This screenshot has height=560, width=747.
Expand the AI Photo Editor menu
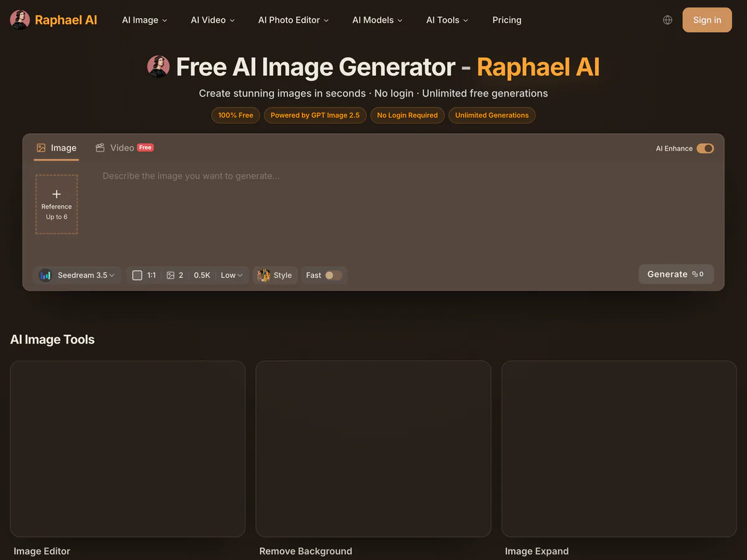pyautogui.click(x=293, y=20)
